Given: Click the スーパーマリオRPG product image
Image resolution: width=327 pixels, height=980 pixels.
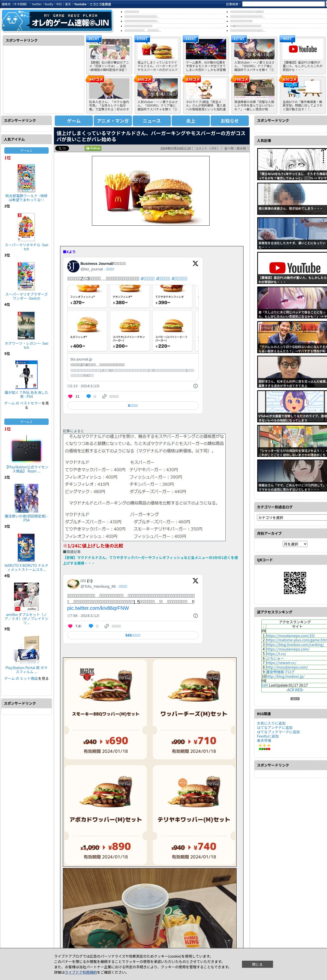Looking at the screenshot, I should point(26,227).
